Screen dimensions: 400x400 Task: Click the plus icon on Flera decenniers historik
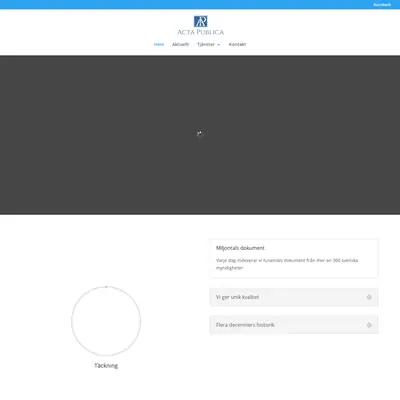click(x=369, y=325)
